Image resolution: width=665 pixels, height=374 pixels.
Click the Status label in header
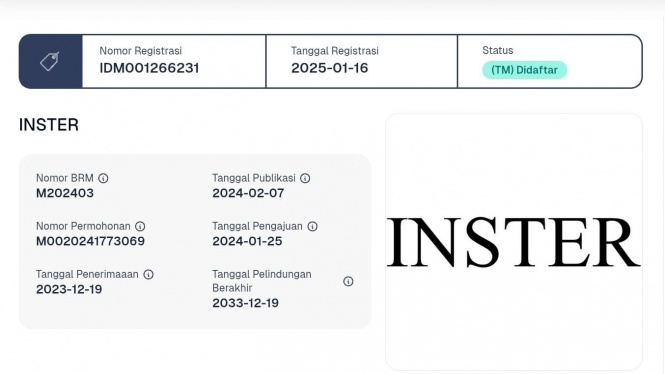pyautogui.click(x=497, y=50)
